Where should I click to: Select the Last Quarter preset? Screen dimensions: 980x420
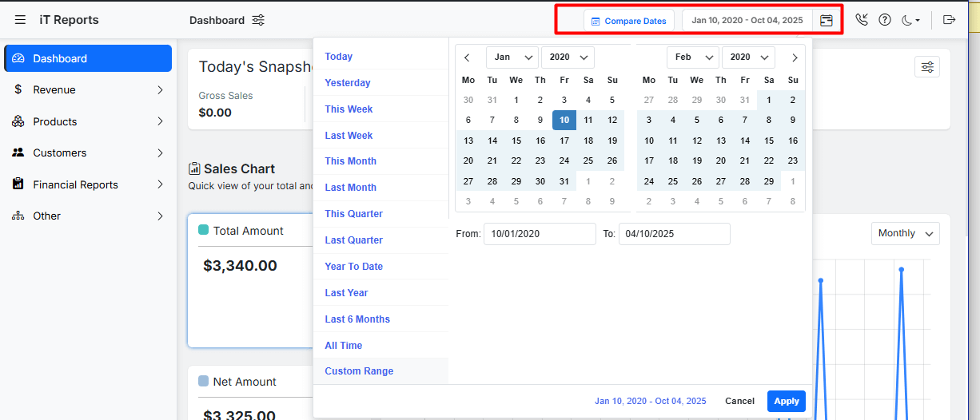[380, 240]
